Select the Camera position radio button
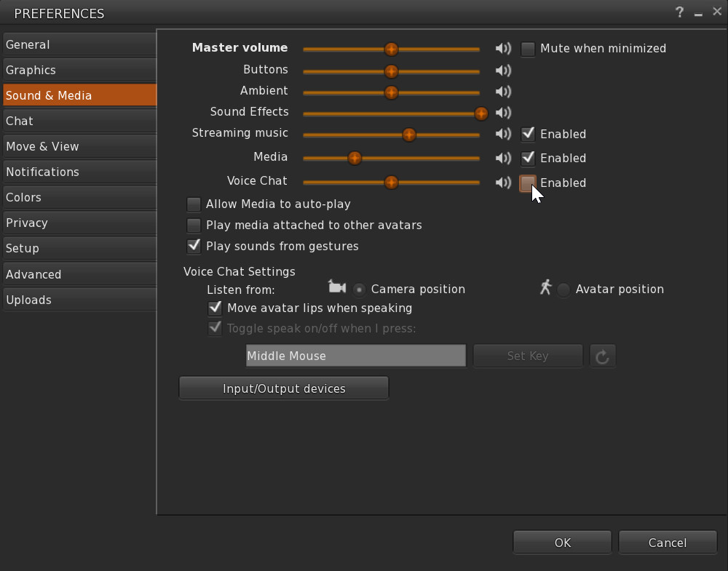 pyautogui.click(x=359, y=290)
